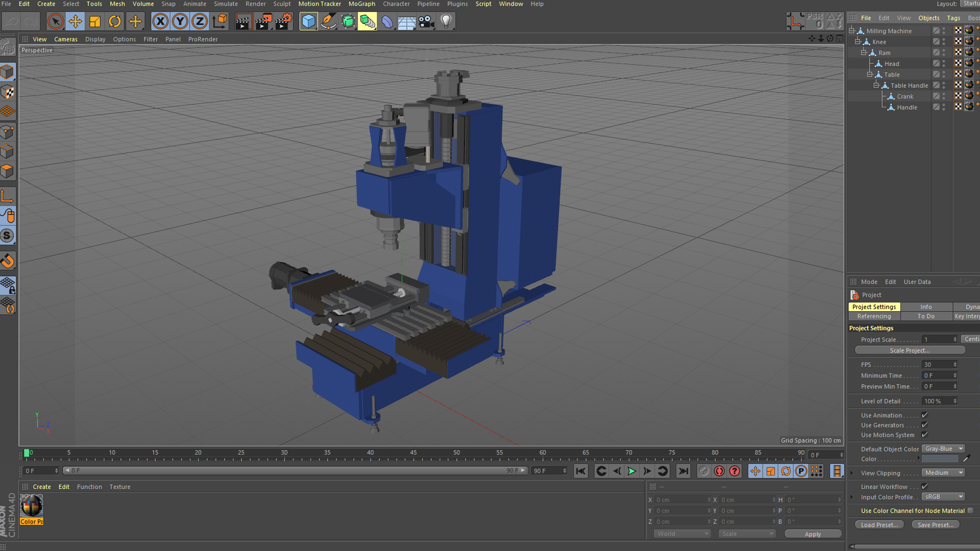This screenshot has height=551, width=980.
Task: Select the Subdivision Surface generator icon
Action: 348,21
